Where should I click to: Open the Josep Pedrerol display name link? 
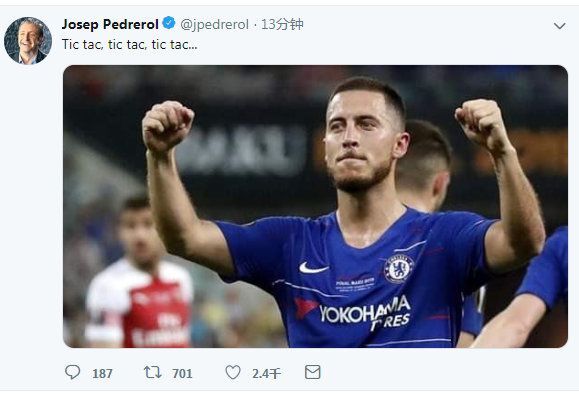(110, 24)
